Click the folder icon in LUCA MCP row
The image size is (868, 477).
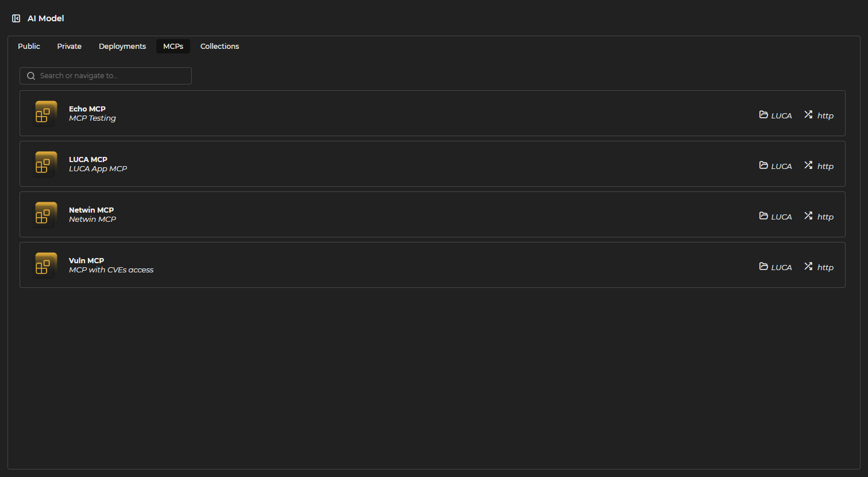[763, 166]
